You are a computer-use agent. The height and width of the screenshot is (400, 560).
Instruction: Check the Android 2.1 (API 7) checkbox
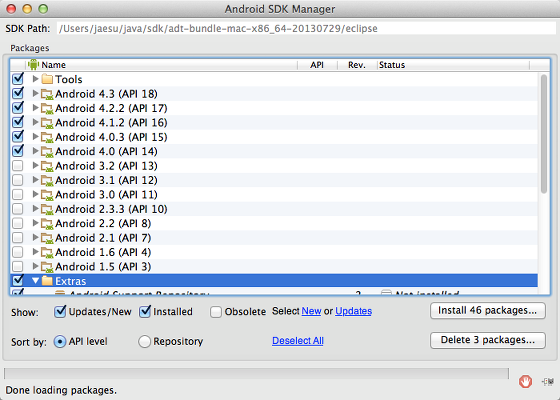pos(18,238)
